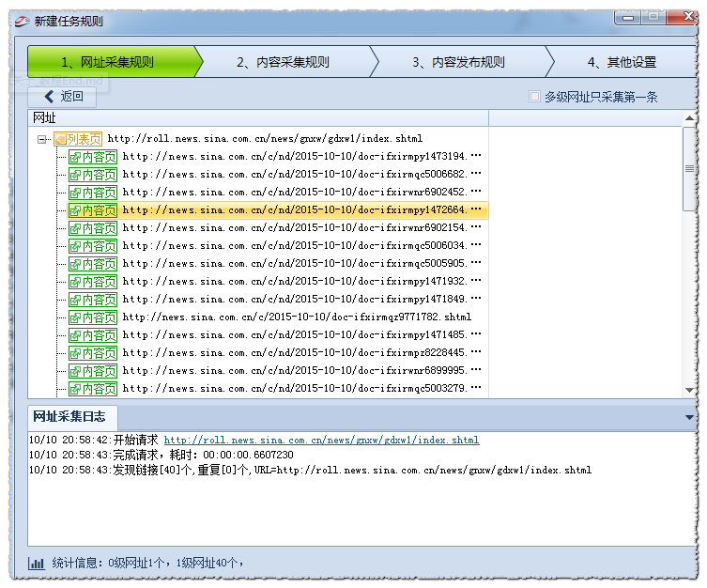This screenshot has height=588, width=707.
Task: Click the 列表页 folder icon at tree root
Action: pos(61,139)
